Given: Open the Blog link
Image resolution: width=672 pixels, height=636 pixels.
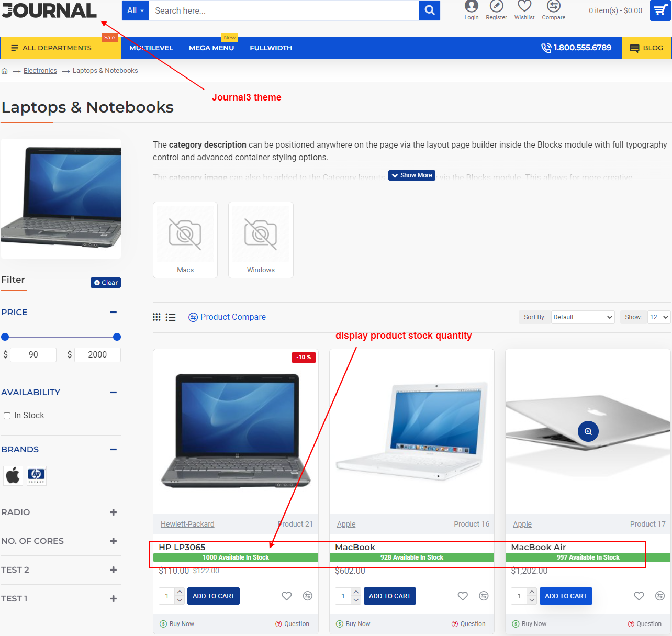Looking at the screenshot, I should (x=647, y=48).
